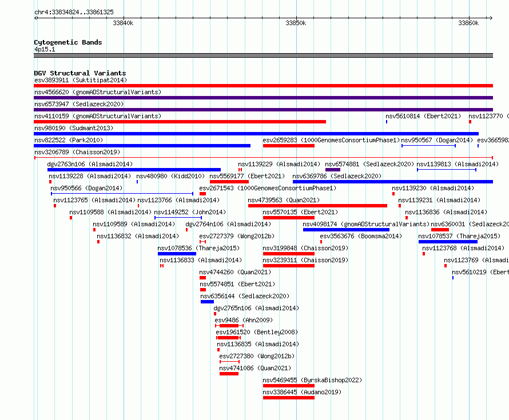Click nsv5569177 (Ebert2021) label
The height and width of the screenshot is (420, 509).
pyautogui.click(x=247, y=176)
